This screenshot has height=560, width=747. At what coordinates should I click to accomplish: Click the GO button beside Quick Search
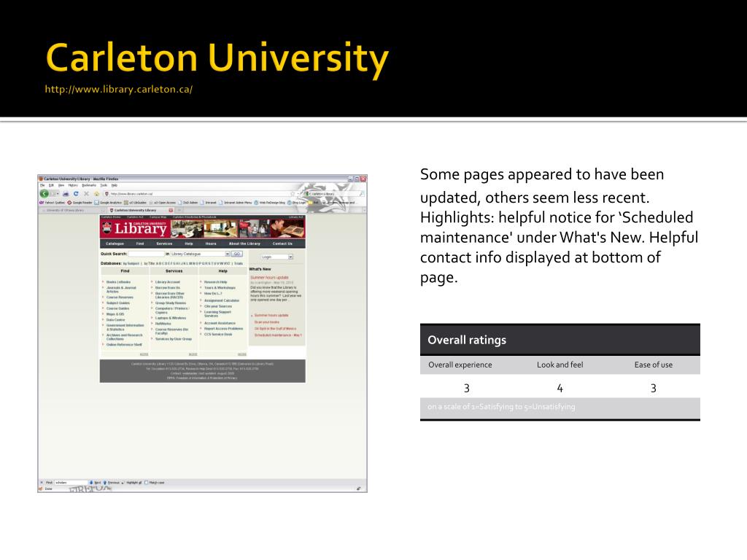pyautogui.click(x=237, y=254)
